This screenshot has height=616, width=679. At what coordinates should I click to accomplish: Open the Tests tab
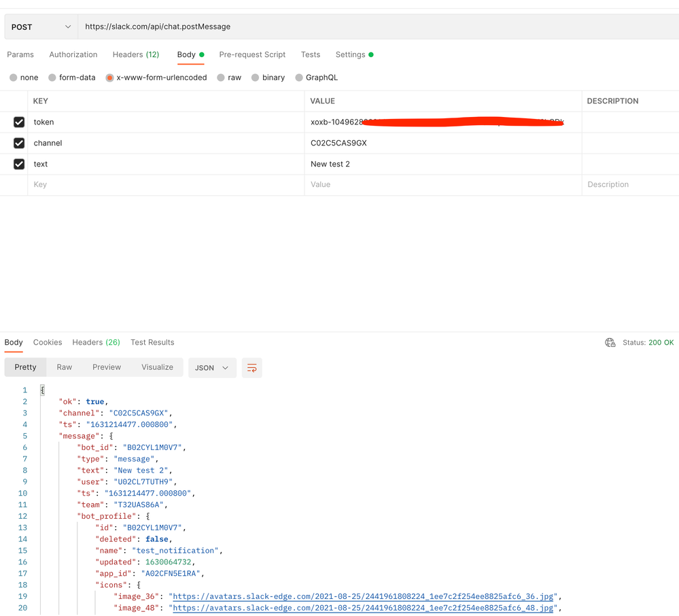[311, 54]
